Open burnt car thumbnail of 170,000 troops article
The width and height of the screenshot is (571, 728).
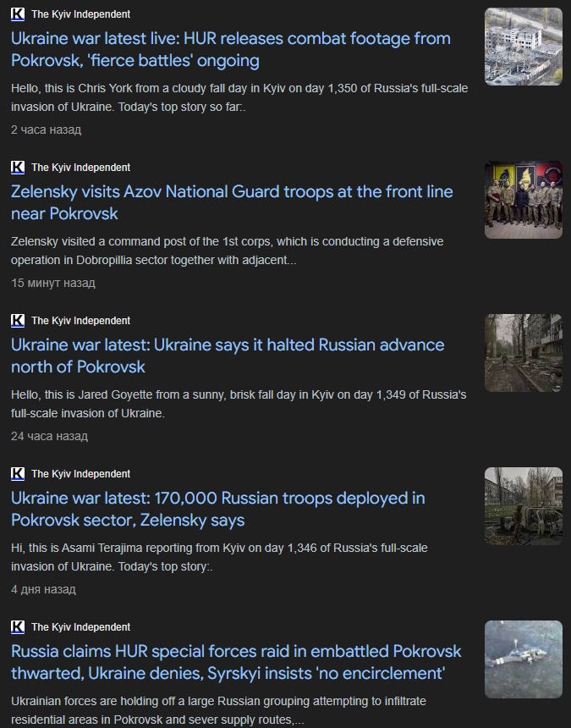coord(524,506)
